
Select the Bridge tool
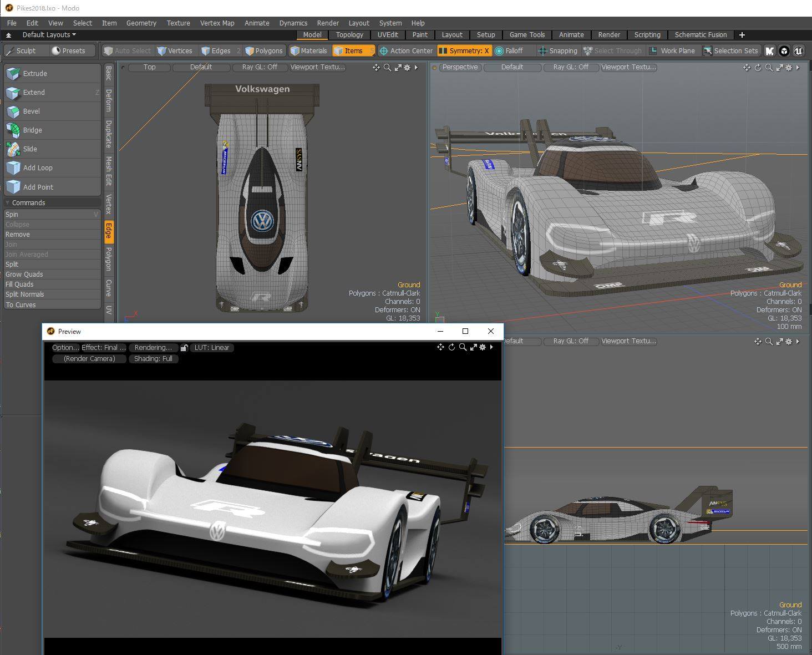(x=52, y=130)
